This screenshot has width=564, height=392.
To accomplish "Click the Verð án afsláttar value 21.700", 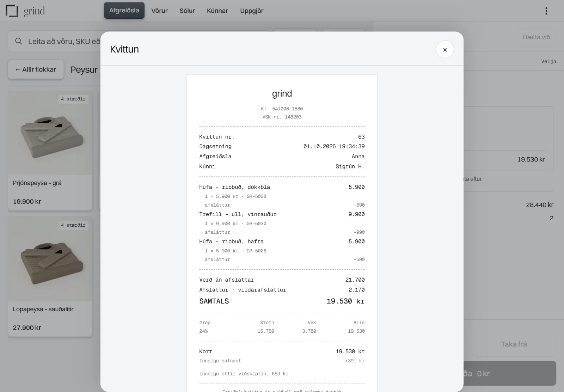I will pos(355,280).
